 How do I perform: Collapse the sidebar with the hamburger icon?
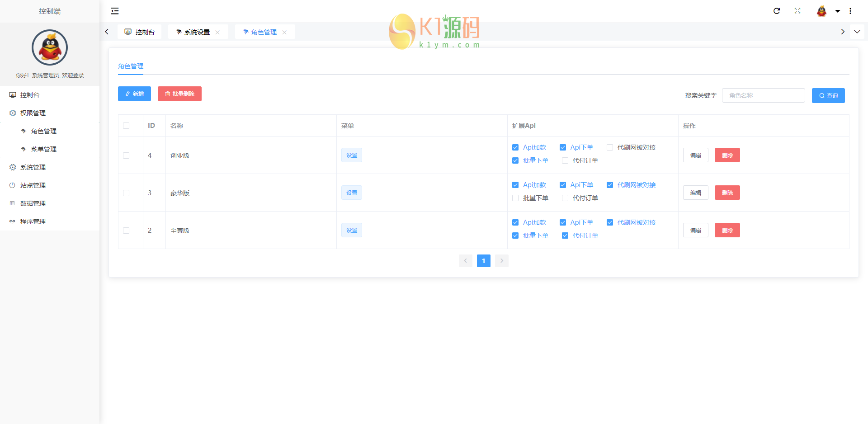click(115, 11)
